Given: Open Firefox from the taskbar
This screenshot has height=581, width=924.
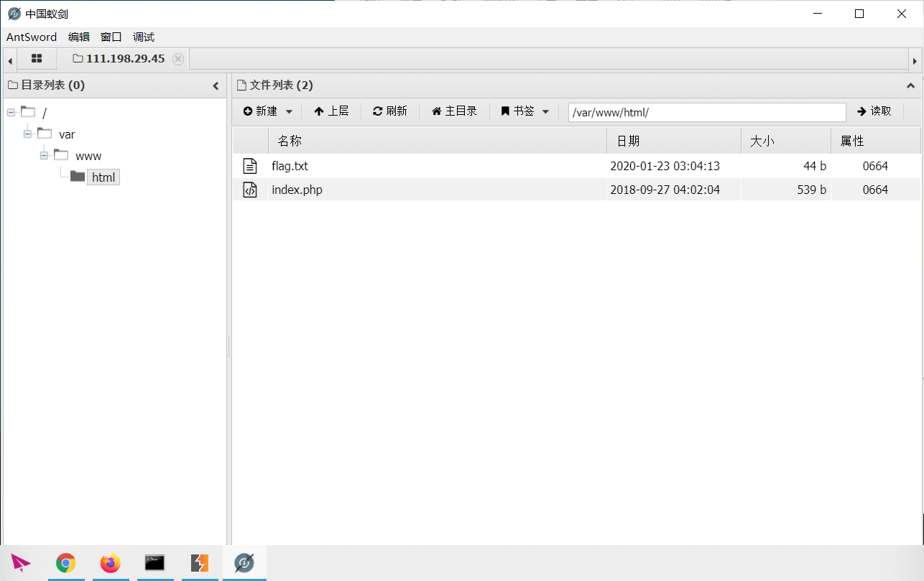Looking at the screenshot, I should [111, 563].
